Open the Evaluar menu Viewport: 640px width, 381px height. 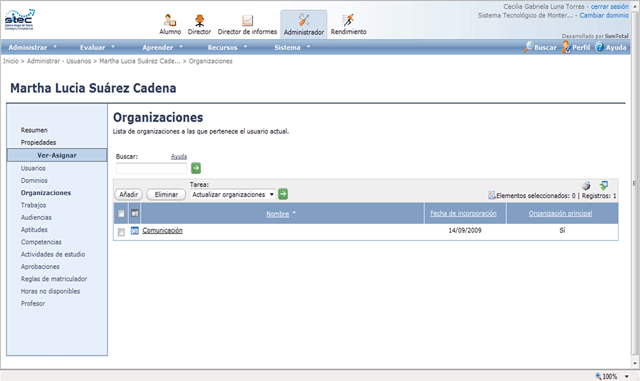(98, 47)
